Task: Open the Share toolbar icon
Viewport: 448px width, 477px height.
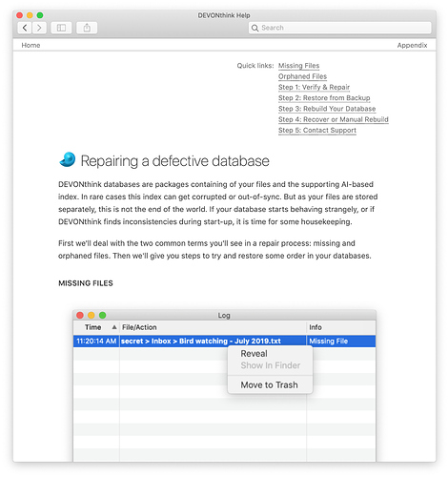Action: (87, 28)
